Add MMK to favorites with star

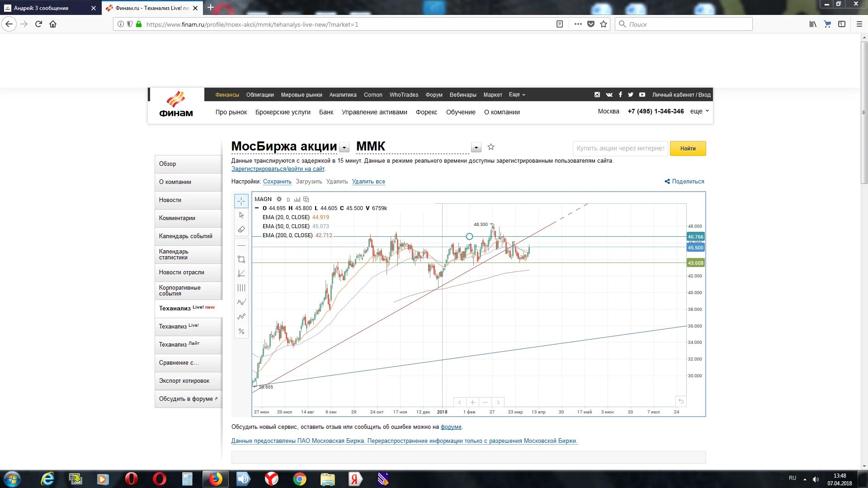[491, 147]
